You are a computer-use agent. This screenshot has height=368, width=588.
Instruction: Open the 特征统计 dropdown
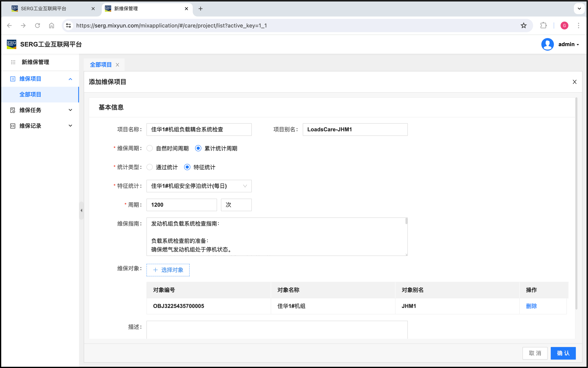point(199,186)
